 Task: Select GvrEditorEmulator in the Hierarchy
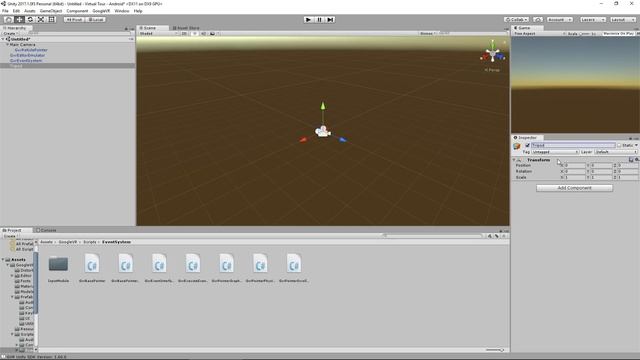pyautogui.click(x=27, y=55)
